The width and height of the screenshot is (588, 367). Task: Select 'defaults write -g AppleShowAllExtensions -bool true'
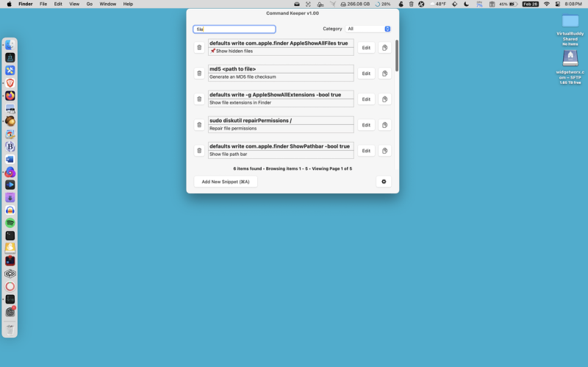(281, 95)
